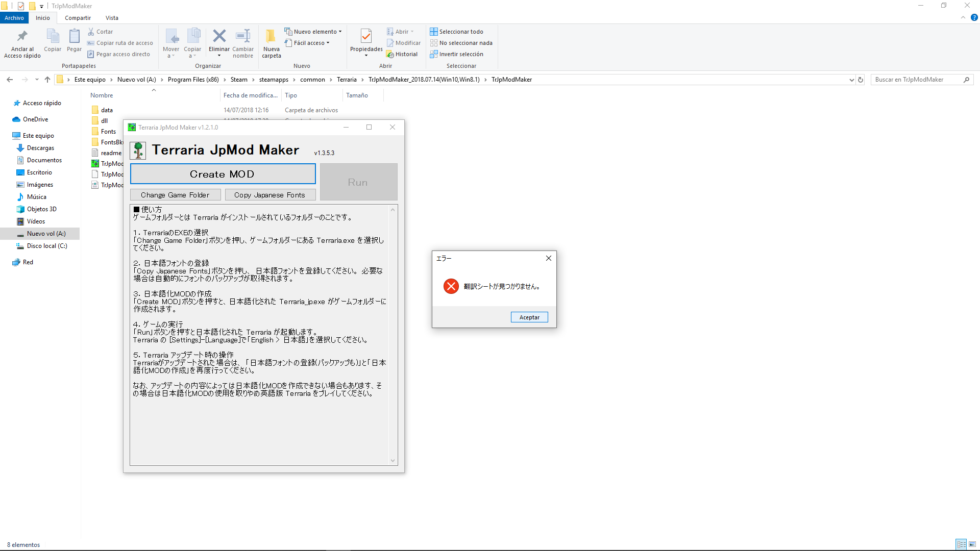980x551 pixels.
Task: Open the recent locations dropdown arrow
Action: (37, 80)
